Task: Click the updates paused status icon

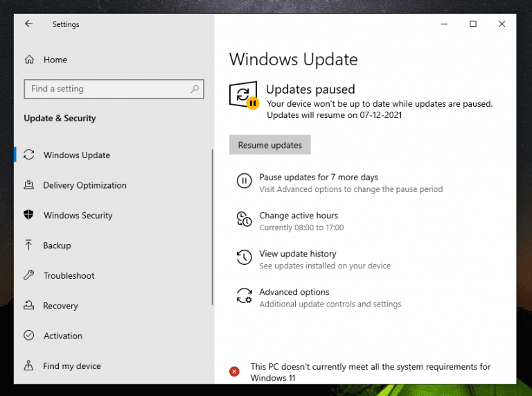Action: [x=244, y=96]
